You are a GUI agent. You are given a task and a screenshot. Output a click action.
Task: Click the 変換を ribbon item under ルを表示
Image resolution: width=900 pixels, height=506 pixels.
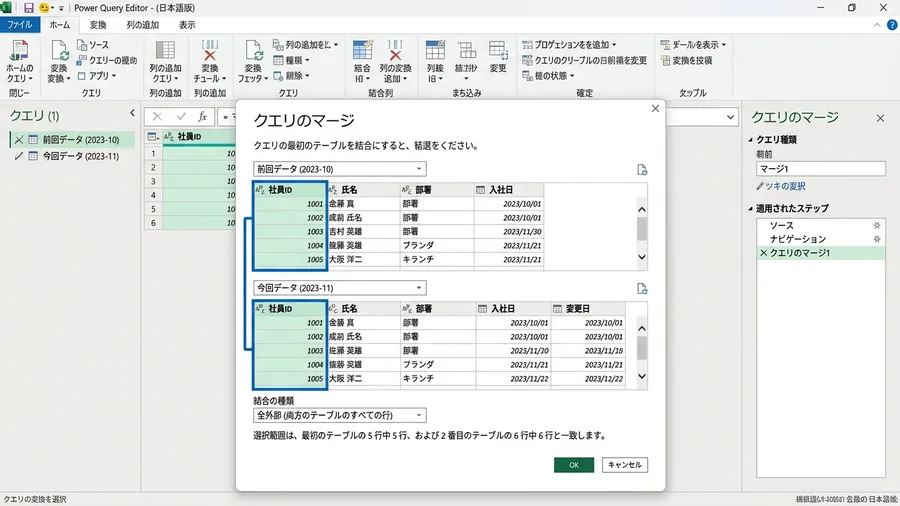(686, 60)
